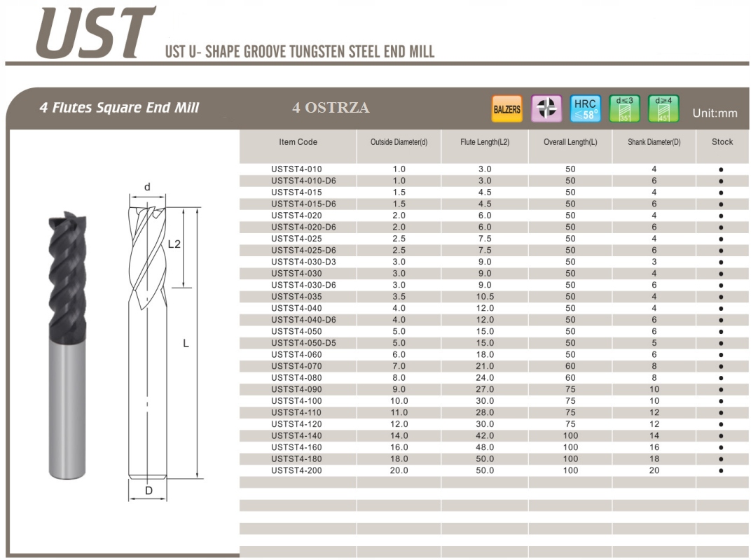Select item code USTST4-090
This screenshot has height=560, width=751.
click(x=296, y=390)
